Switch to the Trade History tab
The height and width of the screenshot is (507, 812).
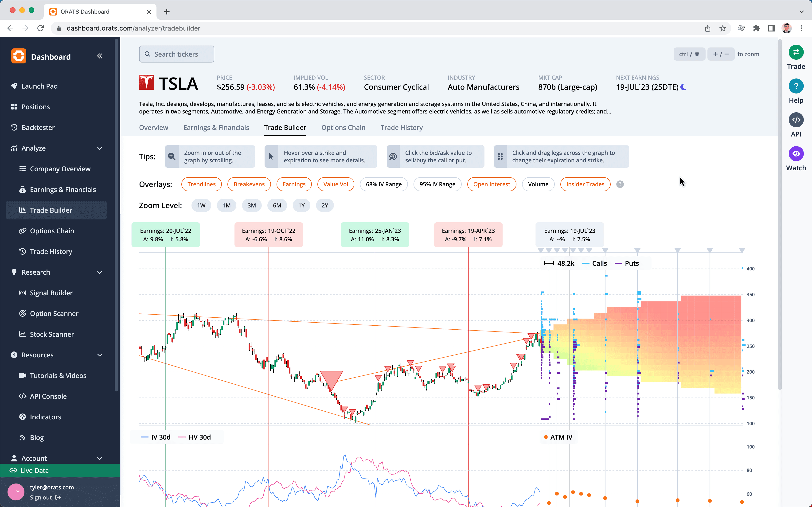click(x=401, y=127)
